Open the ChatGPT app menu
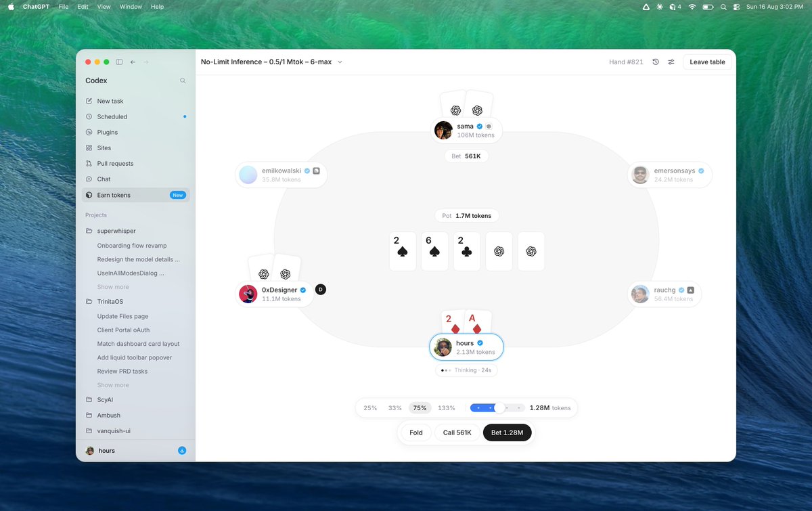 click(x=37, y=7)
